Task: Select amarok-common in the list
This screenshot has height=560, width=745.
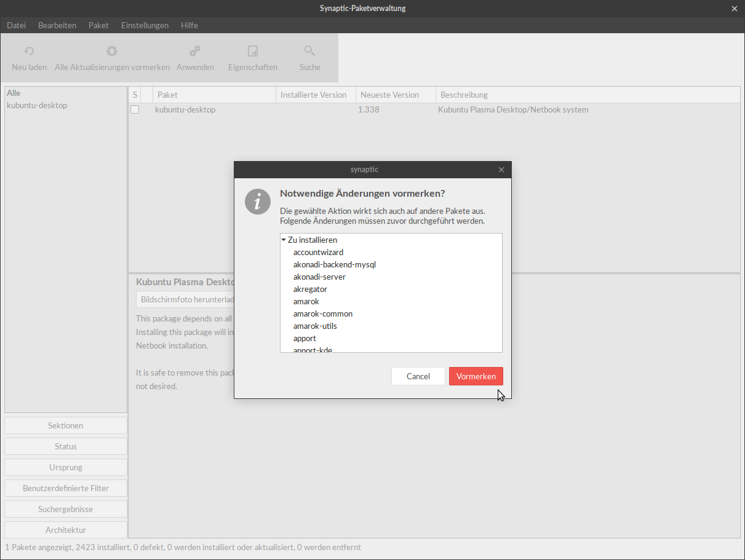Action: click(323, 314)
